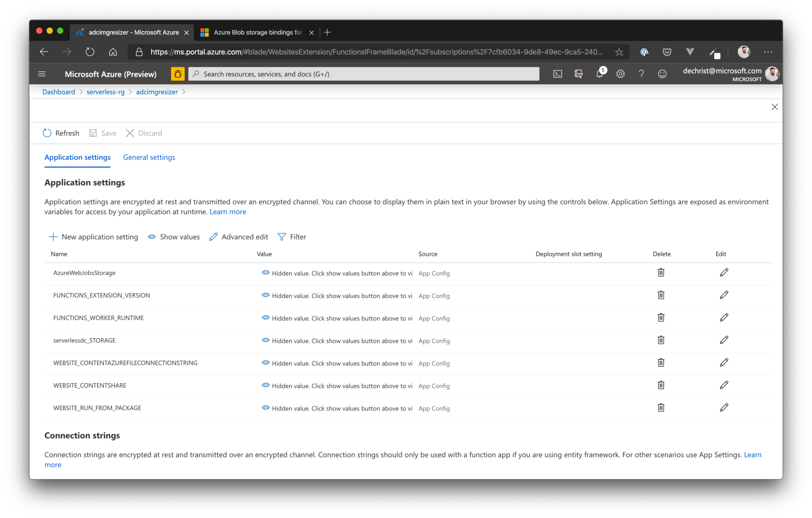
Task: Open the portal settings gear
Action: [x=620, y=74]
